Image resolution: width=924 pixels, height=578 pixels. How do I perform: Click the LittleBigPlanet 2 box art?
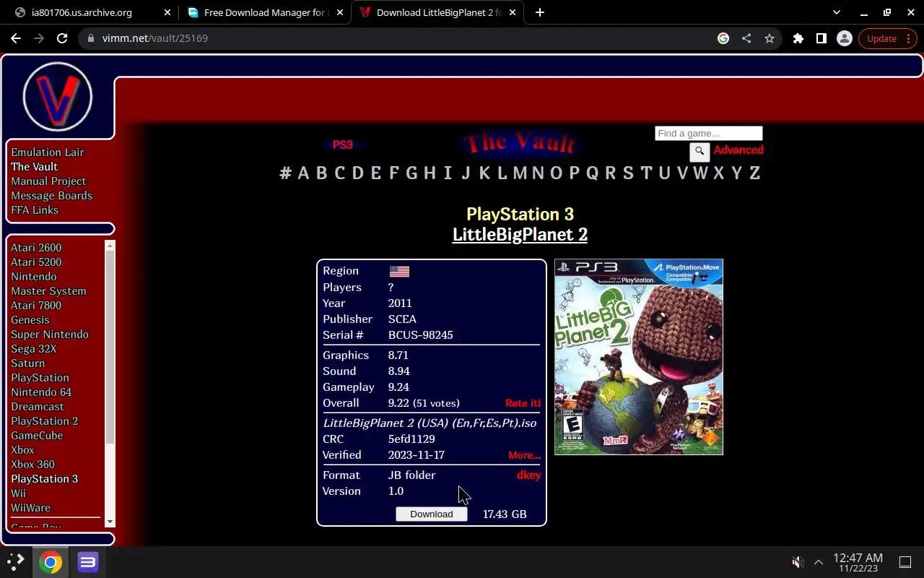pos(638,357)
